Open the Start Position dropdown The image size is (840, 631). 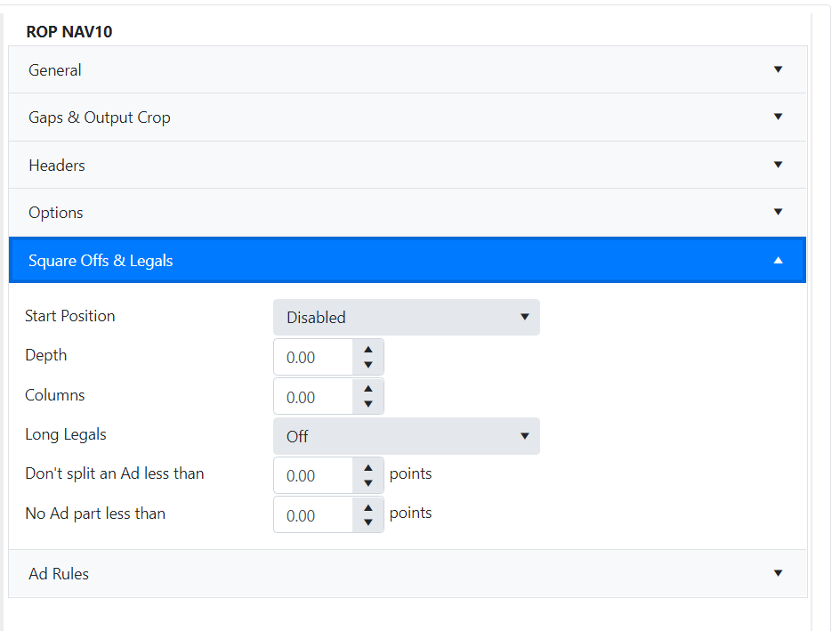tap(406, 318)
